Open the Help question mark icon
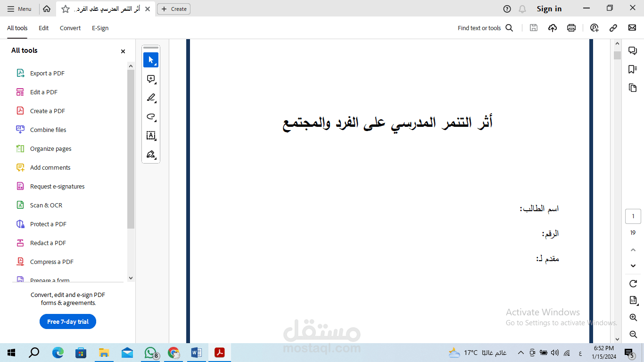The width and height of the screenshot is (644, 362). pos(507,9)
